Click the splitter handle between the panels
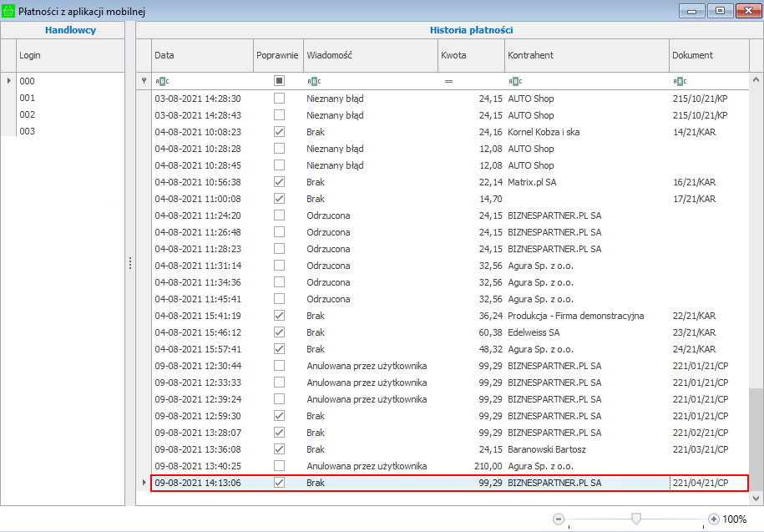 130,263
